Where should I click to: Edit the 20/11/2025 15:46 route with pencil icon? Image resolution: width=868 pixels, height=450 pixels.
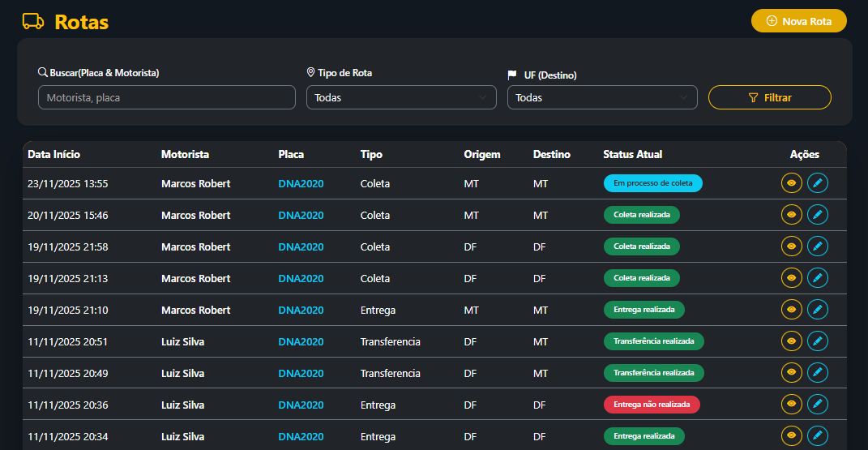[x=818, y=215]
